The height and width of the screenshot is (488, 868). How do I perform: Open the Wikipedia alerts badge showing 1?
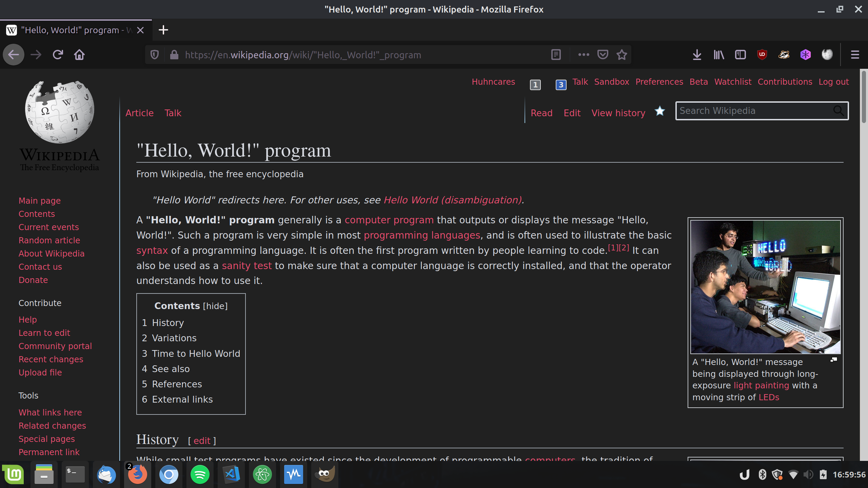(x=535, y=85)
